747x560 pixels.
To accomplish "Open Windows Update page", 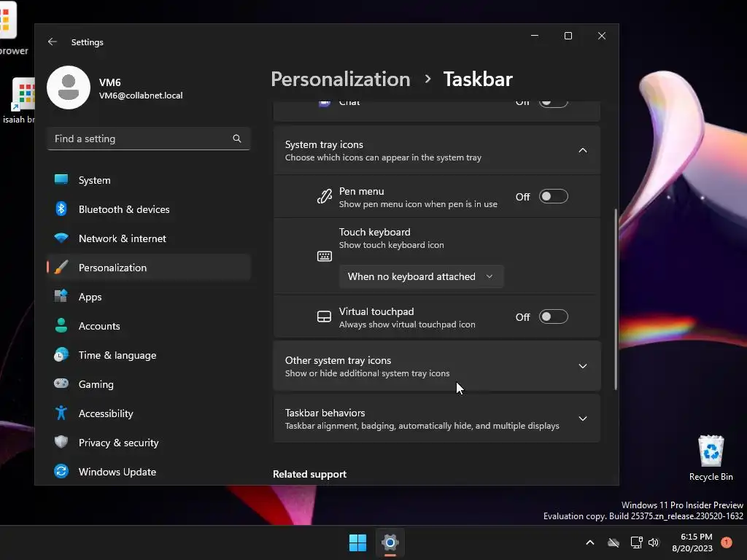I will (149, 472).
